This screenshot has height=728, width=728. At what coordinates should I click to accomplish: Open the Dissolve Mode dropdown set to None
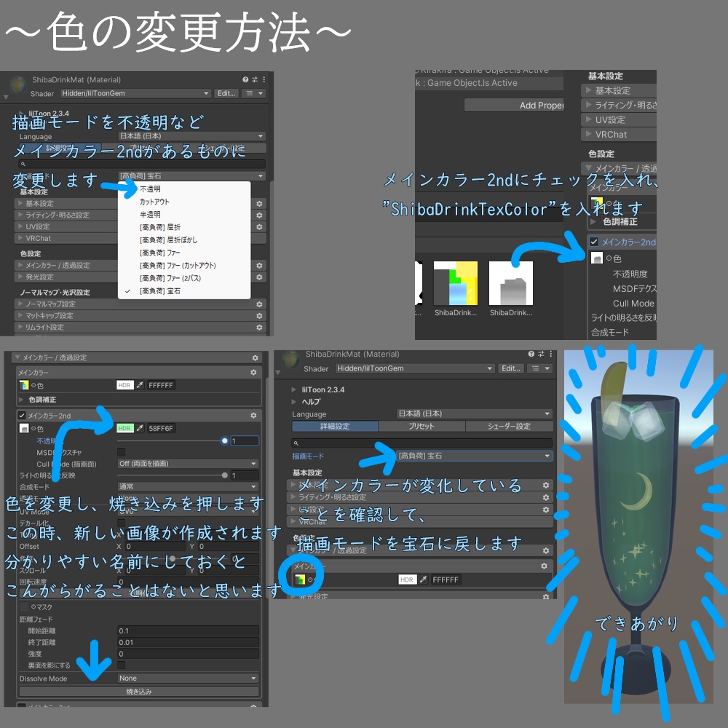tap(188, 678)
